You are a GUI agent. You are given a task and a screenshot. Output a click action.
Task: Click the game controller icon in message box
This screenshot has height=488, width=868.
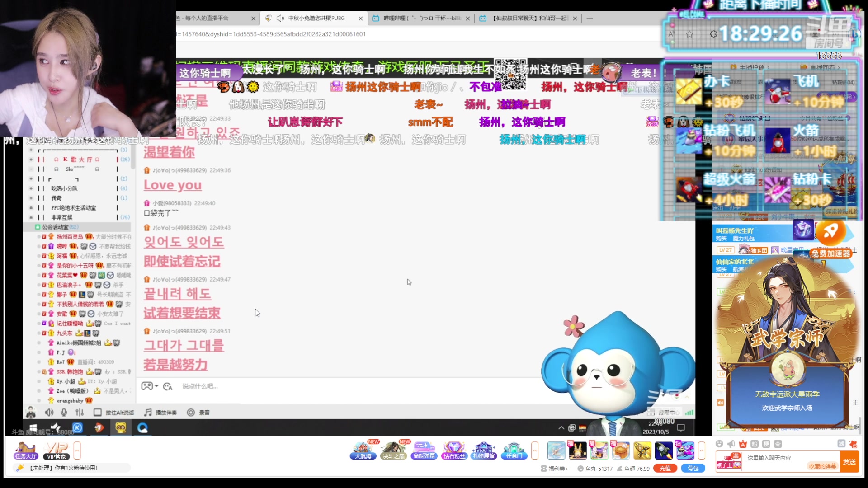click(147, 386)
